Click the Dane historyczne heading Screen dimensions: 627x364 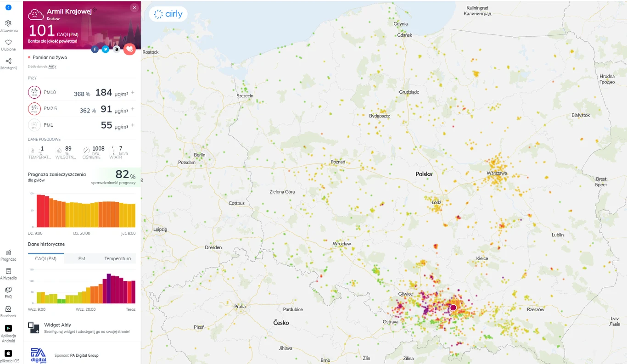point(46,244)
